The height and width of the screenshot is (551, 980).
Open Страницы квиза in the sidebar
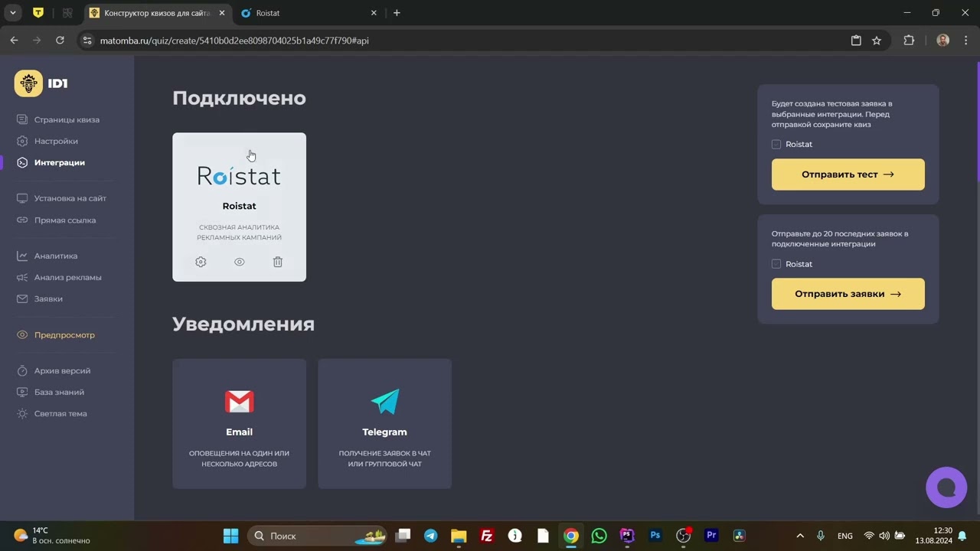pos(67,119)
